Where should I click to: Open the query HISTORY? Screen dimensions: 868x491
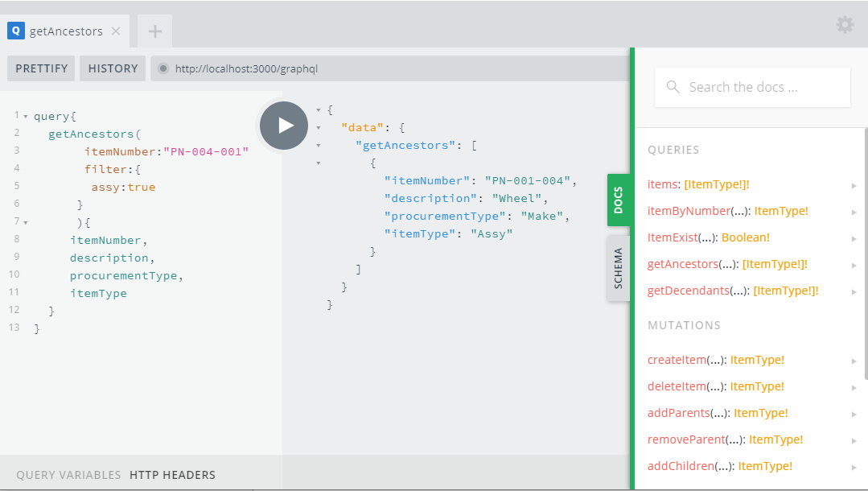(113, 68)
